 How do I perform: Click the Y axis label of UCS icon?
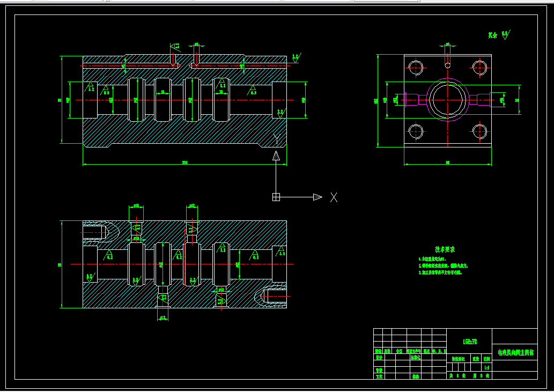[x=277, y=138]
